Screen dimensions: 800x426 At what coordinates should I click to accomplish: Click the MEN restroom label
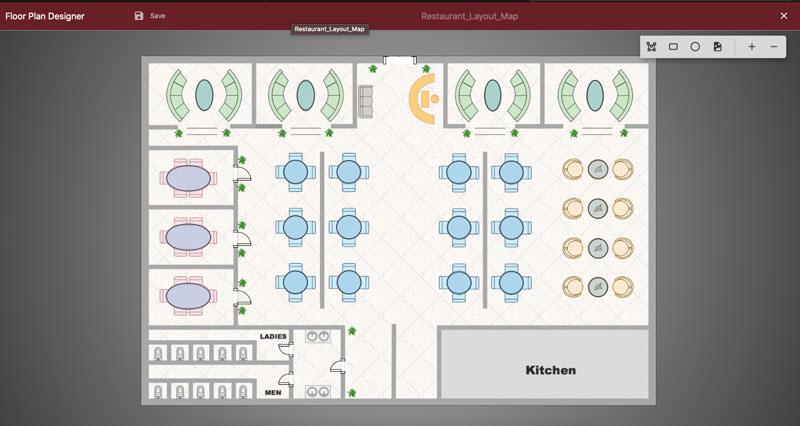272,392
